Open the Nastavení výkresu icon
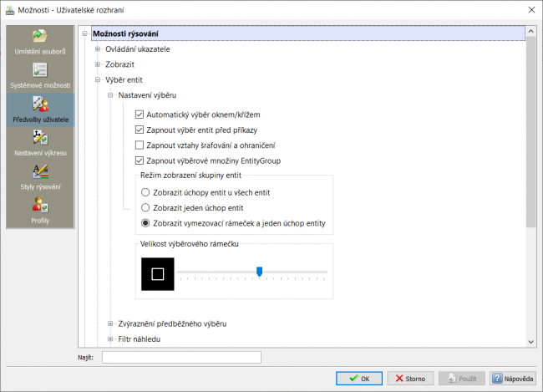This screenshot has width=543, height=392. [40, 138]
